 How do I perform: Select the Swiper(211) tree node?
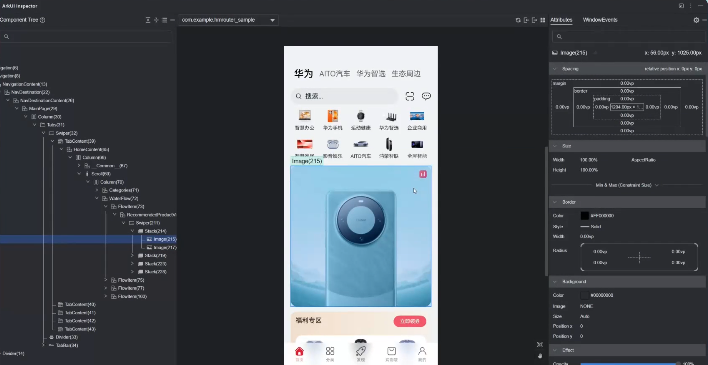pyautogui.click(x=144, y=223)
